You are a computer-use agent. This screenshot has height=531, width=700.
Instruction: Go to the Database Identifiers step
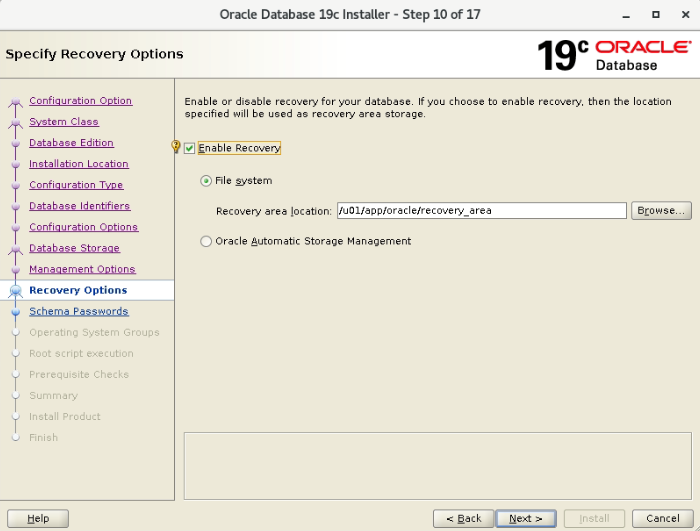point(79,206)
